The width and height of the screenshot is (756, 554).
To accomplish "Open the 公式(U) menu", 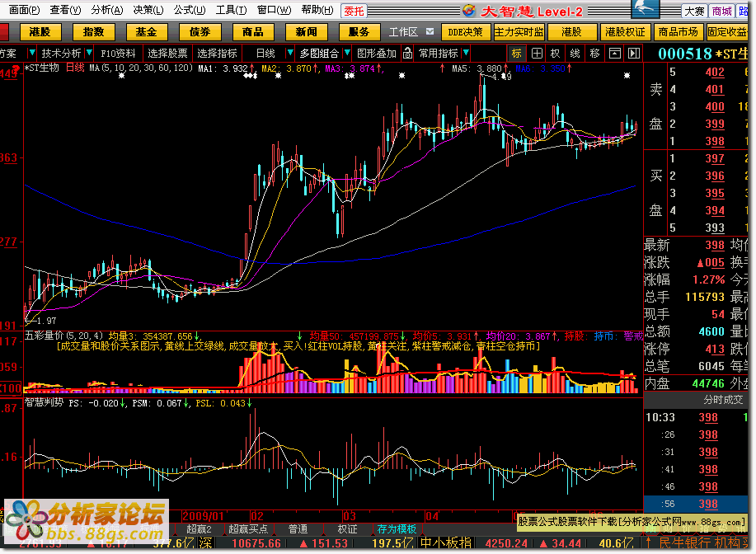I will tap(190, 10).
